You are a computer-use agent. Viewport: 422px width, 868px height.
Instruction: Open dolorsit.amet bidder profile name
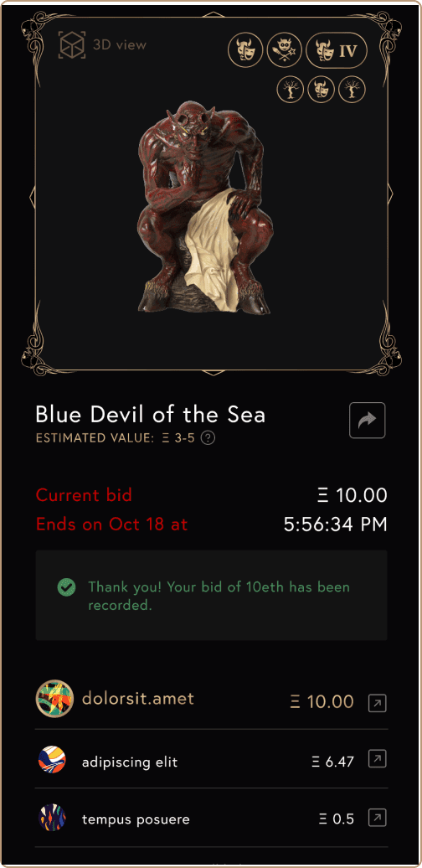138,699
